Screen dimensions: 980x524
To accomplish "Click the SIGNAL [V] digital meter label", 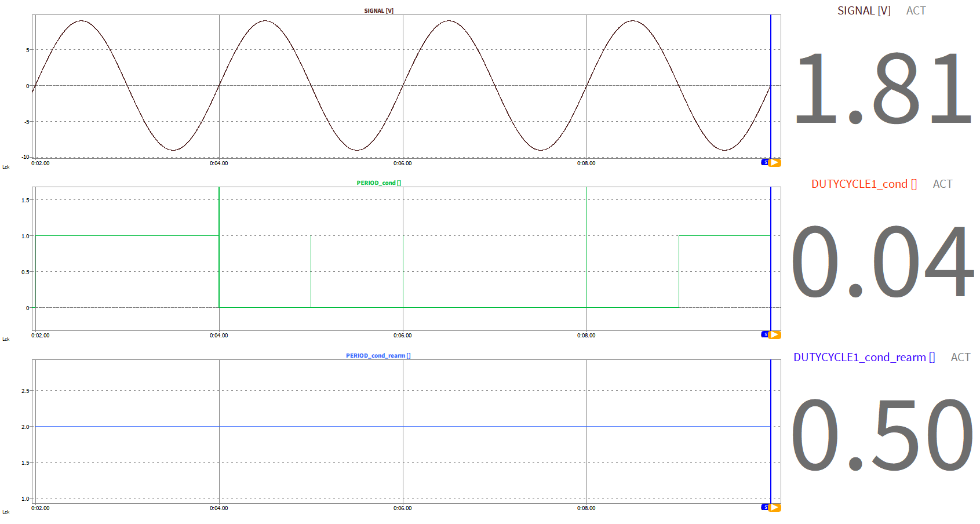I will point(864,10).
